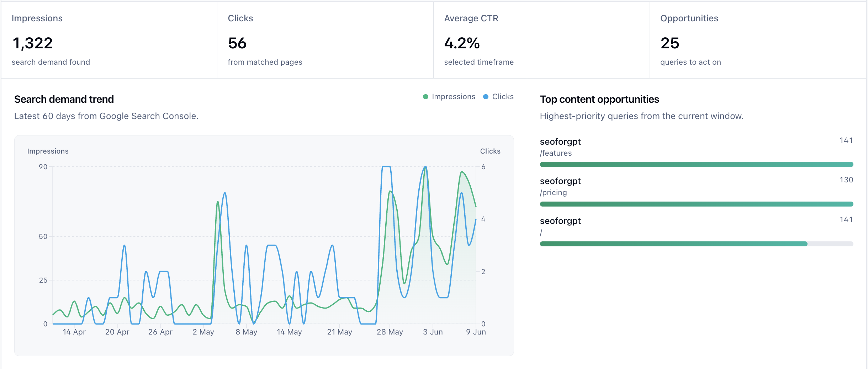Click the Clicks legend label
Screen dimensions: 868x369
503,97
